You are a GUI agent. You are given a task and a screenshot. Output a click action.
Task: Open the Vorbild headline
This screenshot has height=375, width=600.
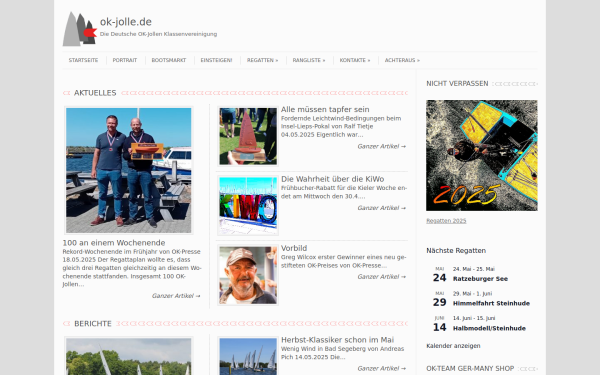click(x=294, y=248)
